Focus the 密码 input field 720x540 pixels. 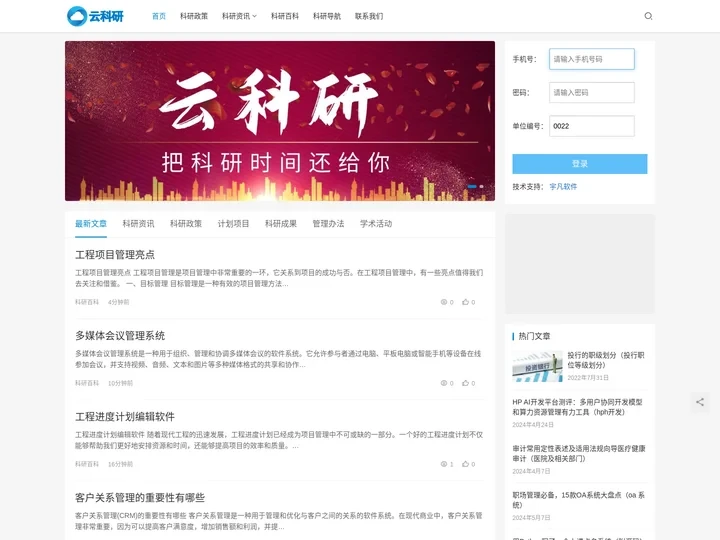pos(592,93)
